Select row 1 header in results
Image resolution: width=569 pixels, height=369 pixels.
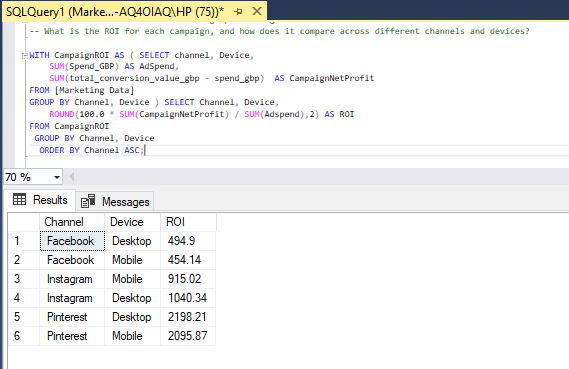pos(24,241)
